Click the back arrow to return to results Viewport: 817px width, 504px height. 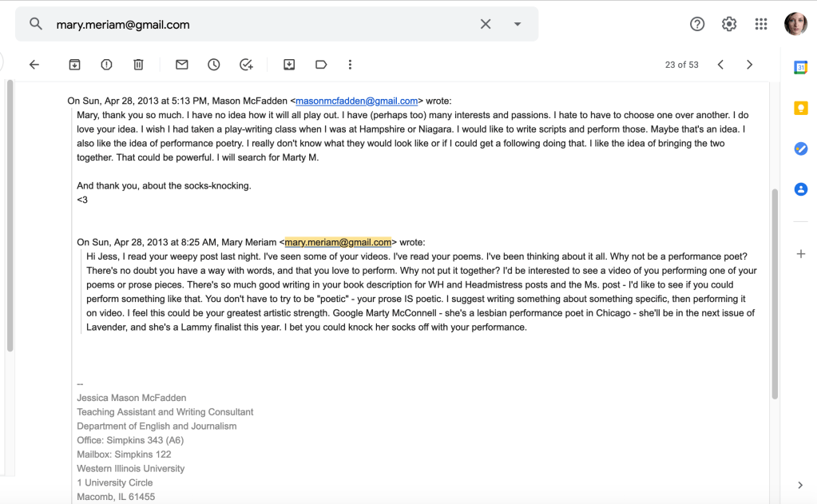34,65
